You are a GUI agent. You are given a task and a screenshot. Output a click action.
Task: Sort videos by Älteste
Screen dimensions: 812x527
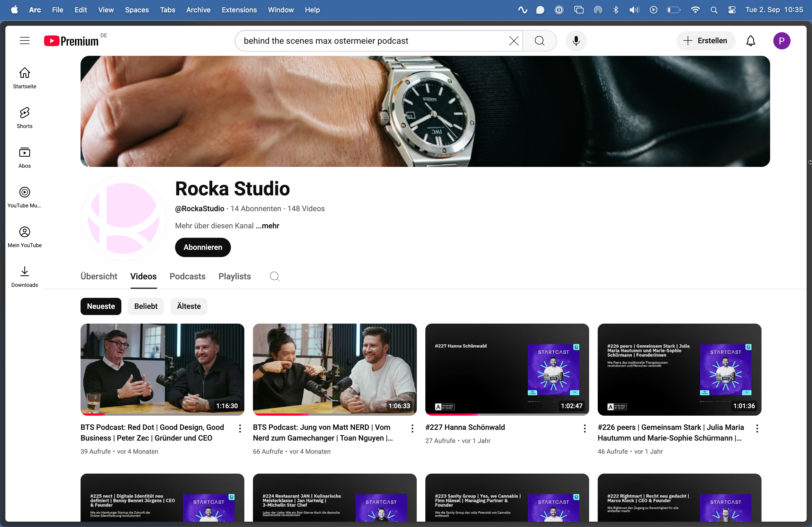[x=189, y=306]
